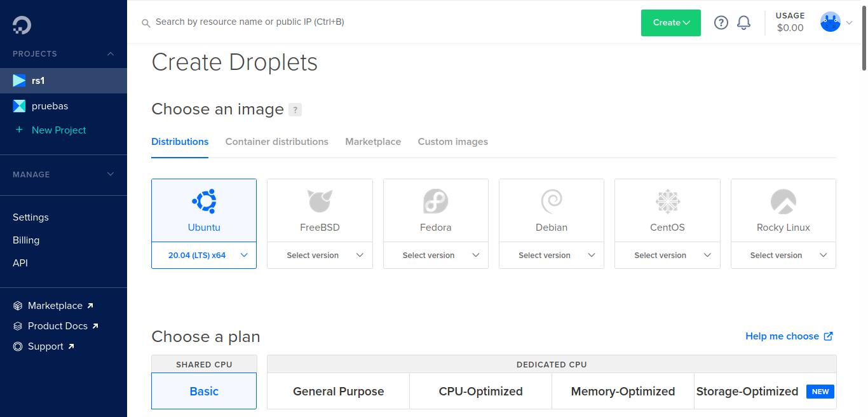Click the plus icon beside New Project
This screenshot has width=868, height=417.
tap(19, 130)
